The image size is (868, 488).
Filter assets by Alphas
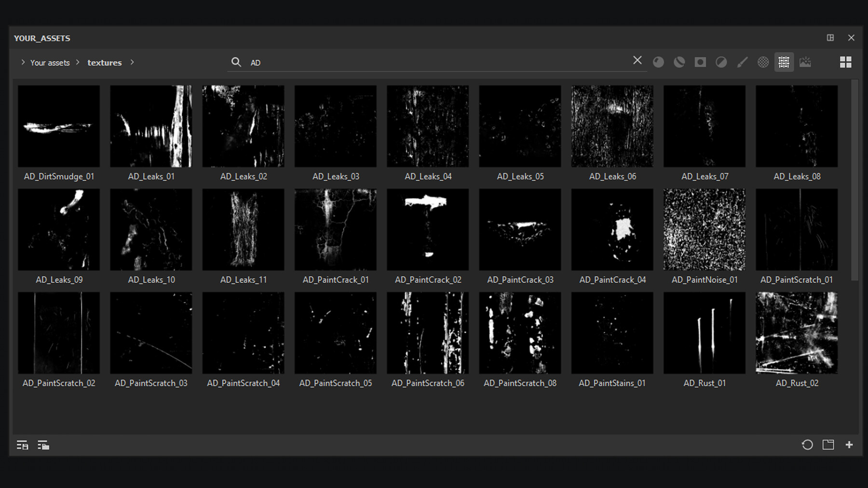pyautogui.click(x=762, y=62)
